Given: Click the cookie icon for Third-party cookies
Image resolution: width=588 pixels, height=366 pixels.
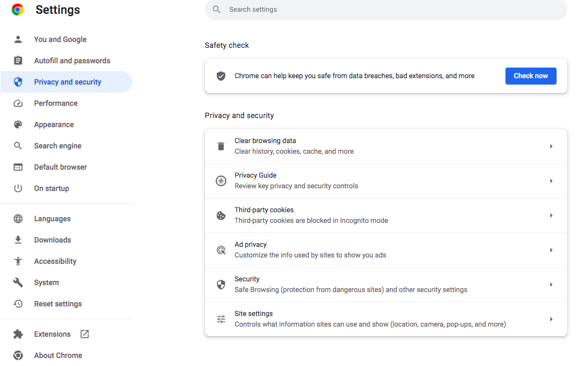Looking at the screenshot, I should tap(221, 215).
